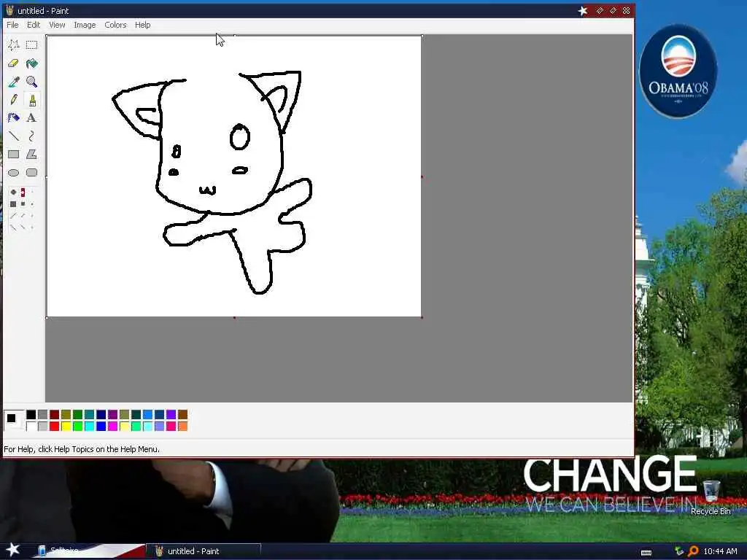Screen dimensions: 747x560
Task: Pick the orange color swatch
Action: coord(182,426)
